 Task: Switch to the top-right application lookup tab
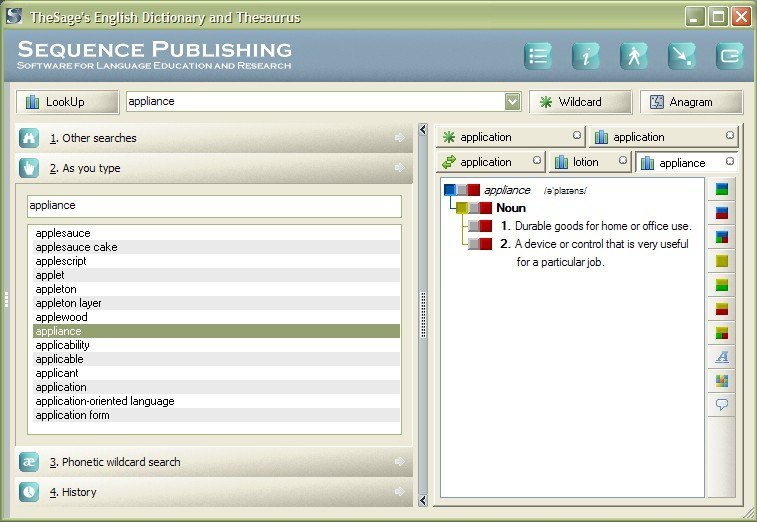(663, 137)
